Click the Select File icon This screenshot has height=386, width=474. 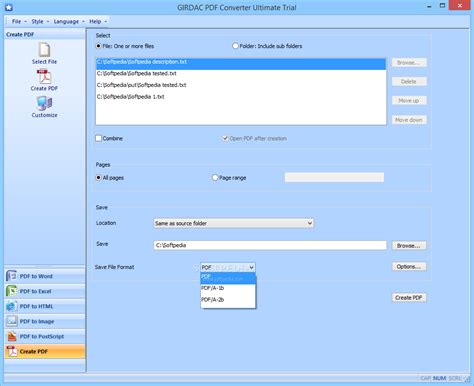(44, 50)
